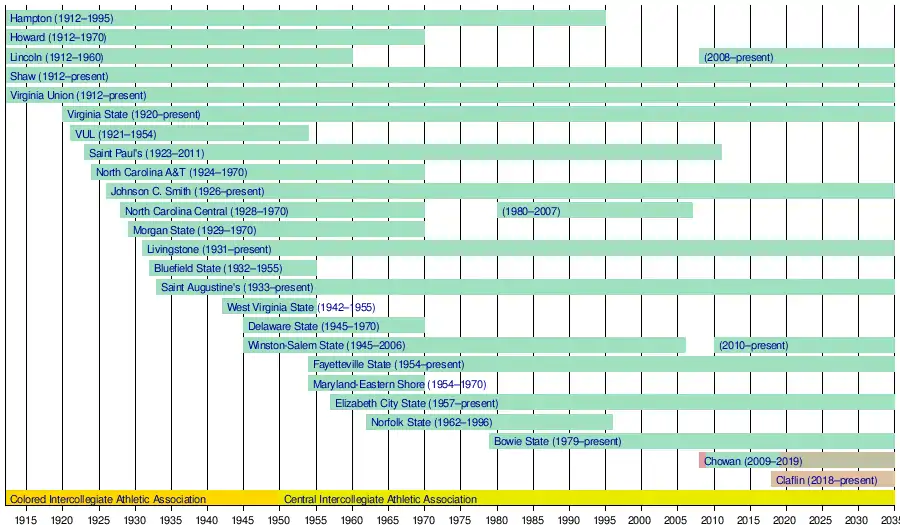Select Claflin (2018–present) label
This screenshot has width=900, height=525.
pos(827,480)
